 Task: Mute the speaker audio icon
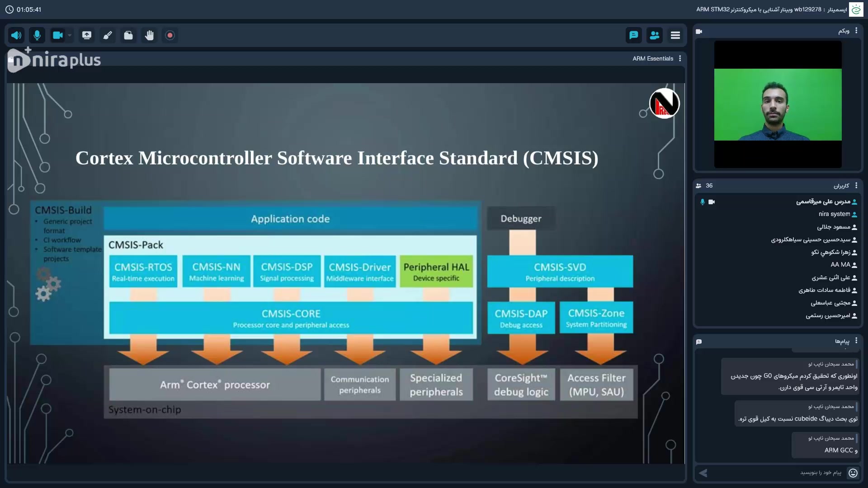point(16,35)
